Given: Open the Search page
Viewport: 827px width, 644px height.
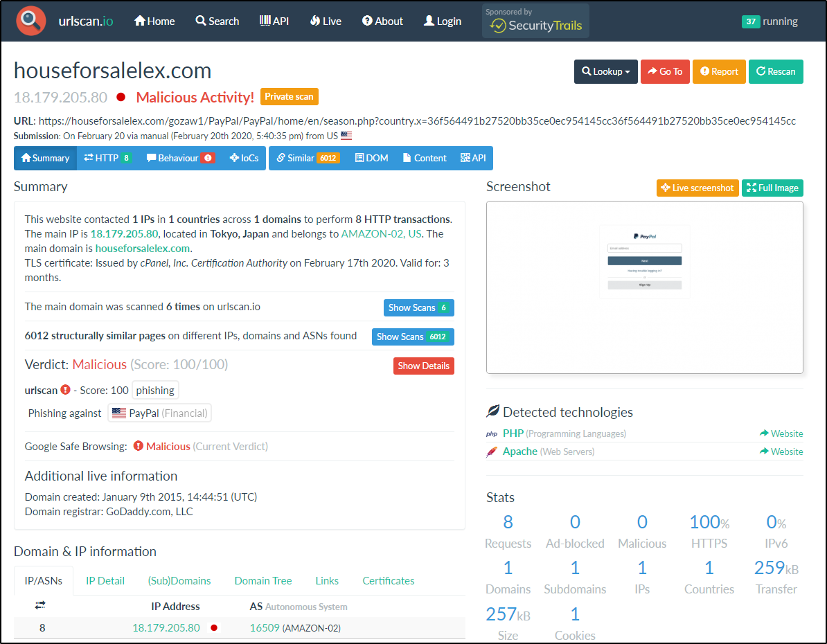Looking at the screenshot, I should point(217,21).
